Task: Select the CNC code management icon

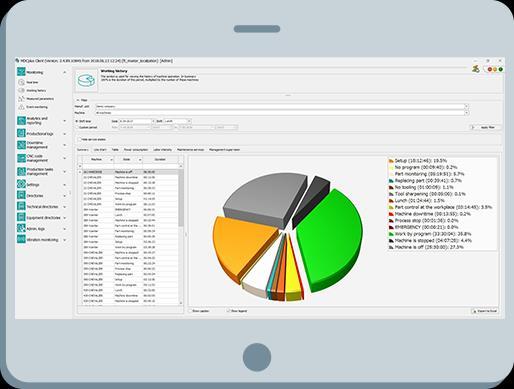Action: point(21,158)
